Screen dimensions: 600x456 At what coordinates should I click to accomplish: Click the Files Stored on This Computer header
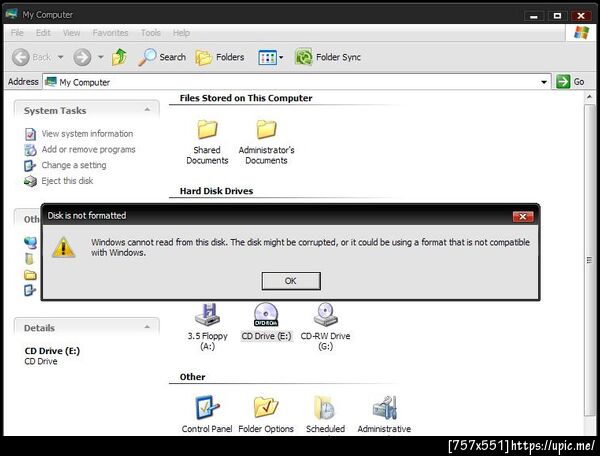click(x=246, y=98)
